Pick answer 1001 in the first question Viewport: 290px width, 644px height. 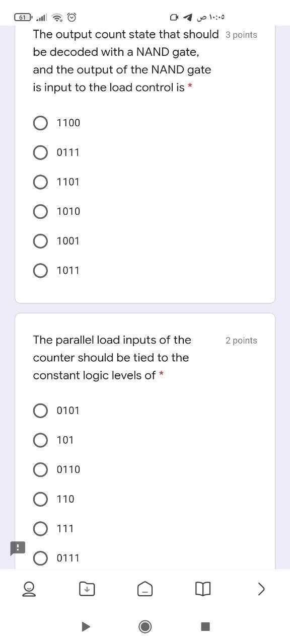40,240
